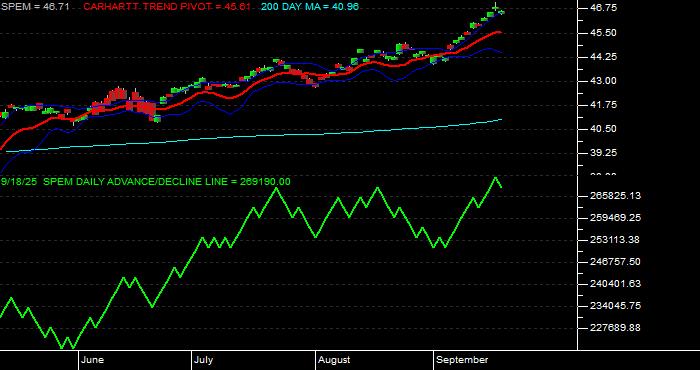This screenshot has height=370, width=700.
Task: Select the June month label
Action: coord(92,360)
